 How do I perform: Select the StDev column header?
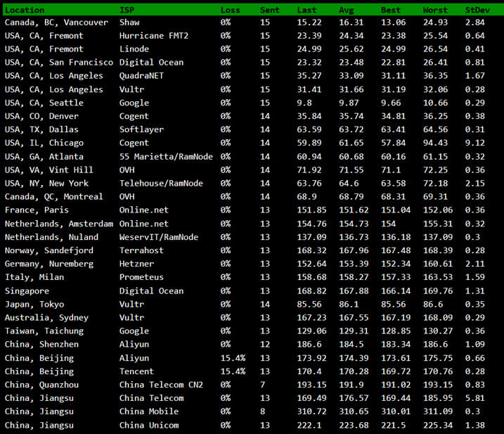477,10
